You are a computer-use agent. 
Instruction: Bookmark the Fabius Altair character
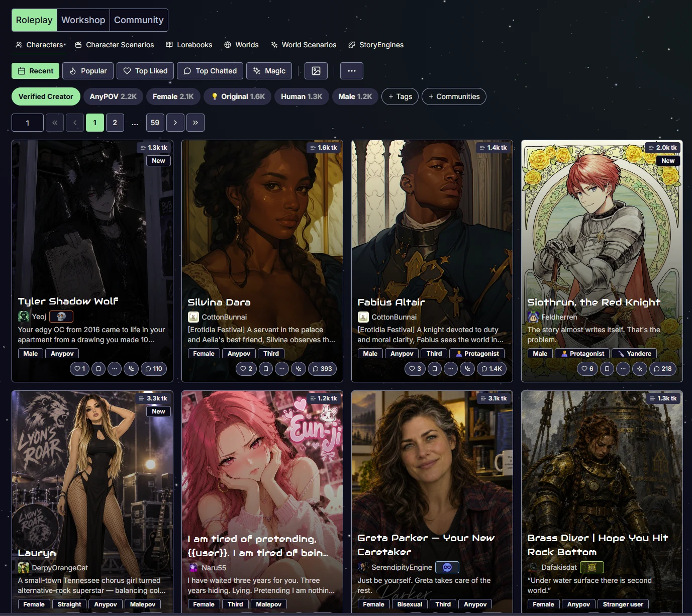coord(435,369)
